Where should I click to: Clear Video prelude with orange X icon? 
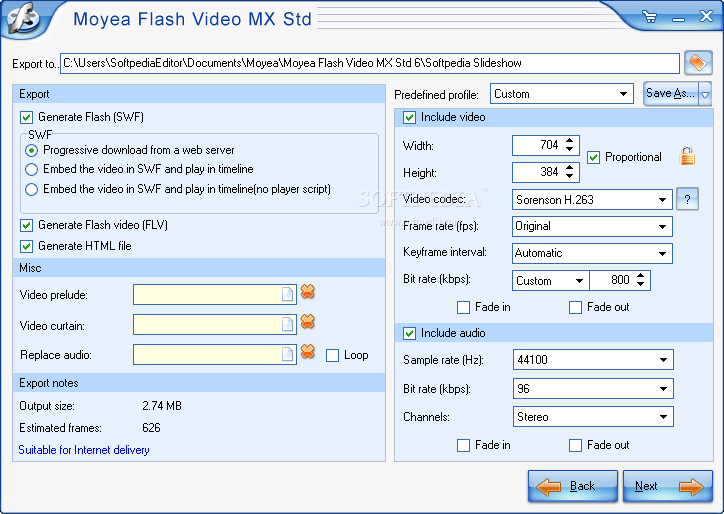click(308, 291)
